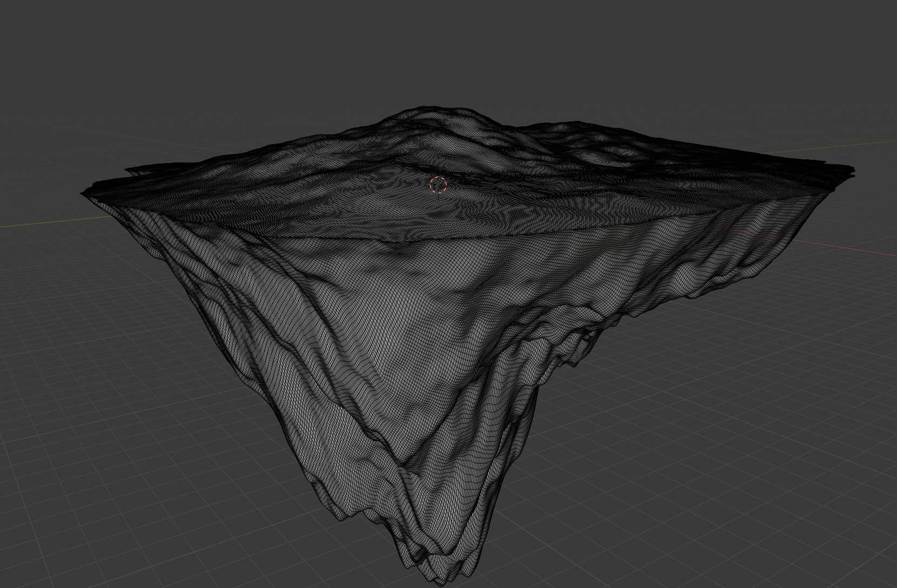Click the 3D cursor on the terrain
Image resolution: width=897 pixels, height=588 pixels.
tap(439, 185)
